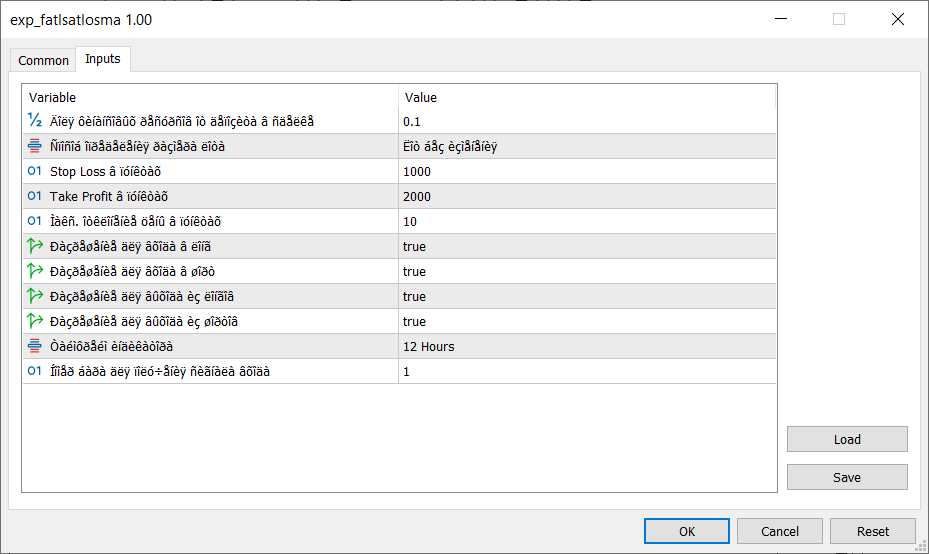Click the enum icon in the second row

coord(35,147)
